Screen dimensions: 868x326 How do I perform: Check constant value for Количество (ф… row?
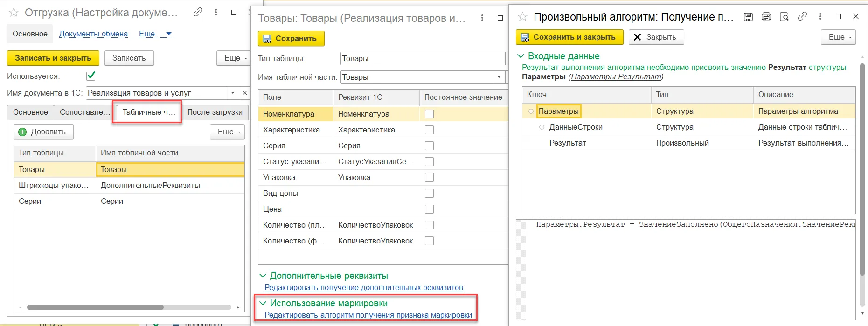[430, 241]
